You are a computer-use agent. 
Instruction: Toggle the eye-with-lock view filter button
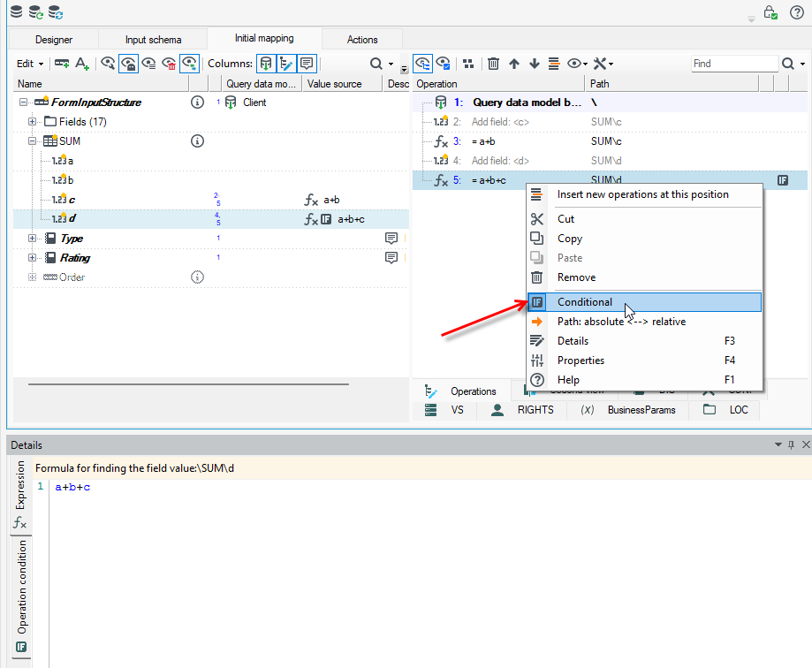pyautogui.click(x=128, y=64)
